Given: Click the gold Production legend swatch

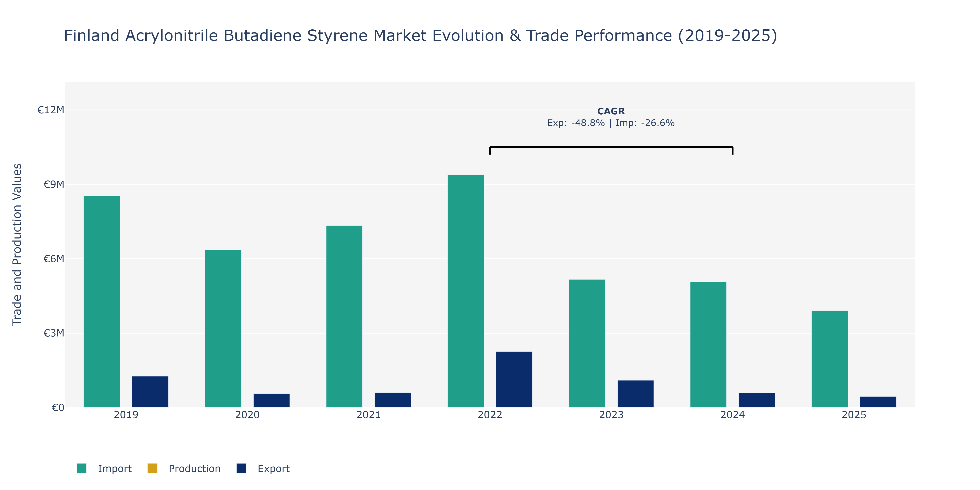Looking at the screenshot, I should pyautogui.click(x=152, y=468).
